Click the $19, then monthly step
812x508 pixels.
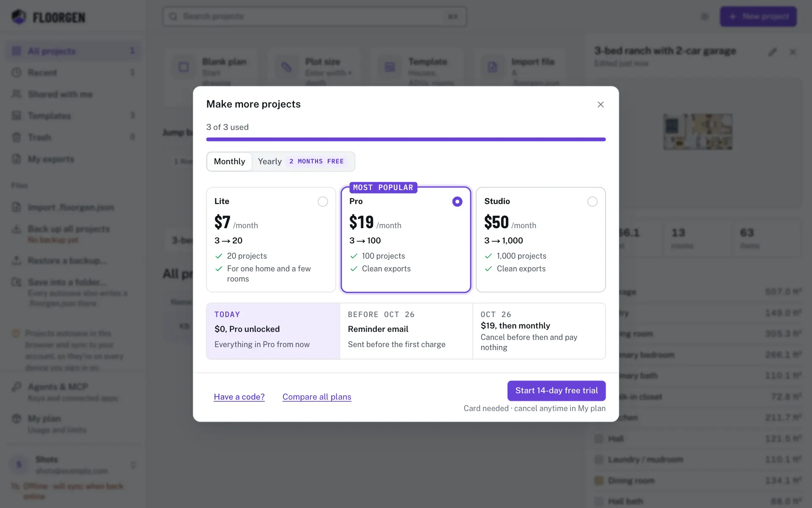click(539, 331)
